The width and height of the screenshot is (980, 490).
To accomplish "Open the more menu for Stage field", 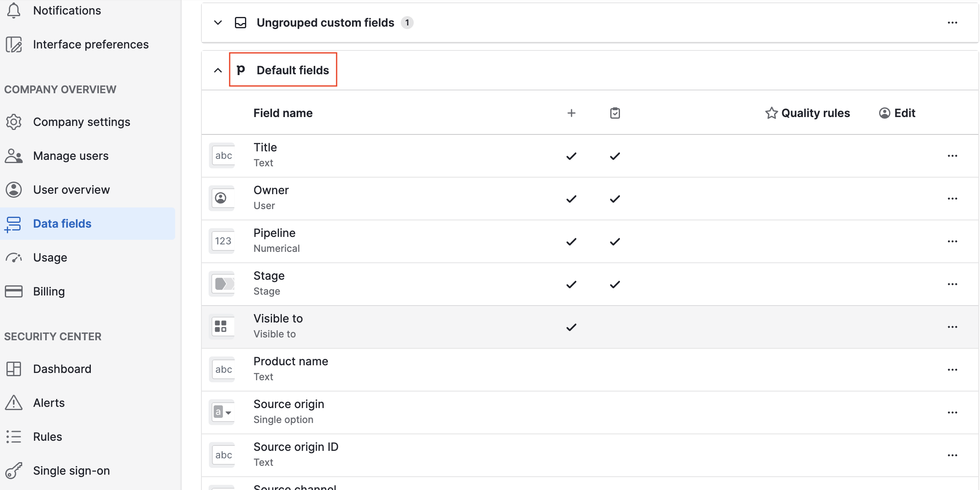I will tap(953, 284).
